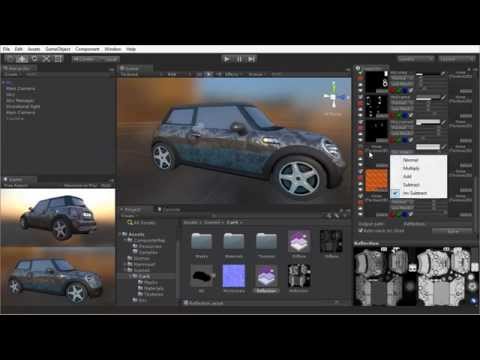The height and width of the screenshot is (360, 480).
Task: Select Cars folder in Project tree
Action: (144, 276)
